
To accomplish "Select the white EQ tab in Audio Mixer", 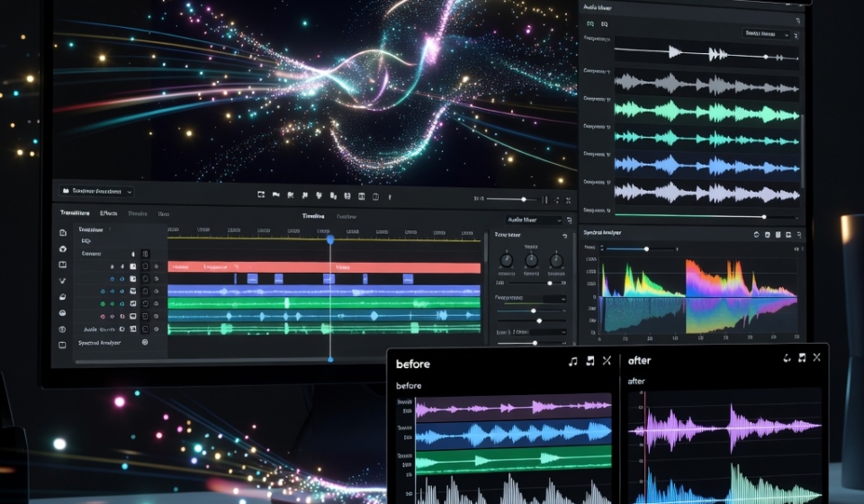I will [605, 23].
